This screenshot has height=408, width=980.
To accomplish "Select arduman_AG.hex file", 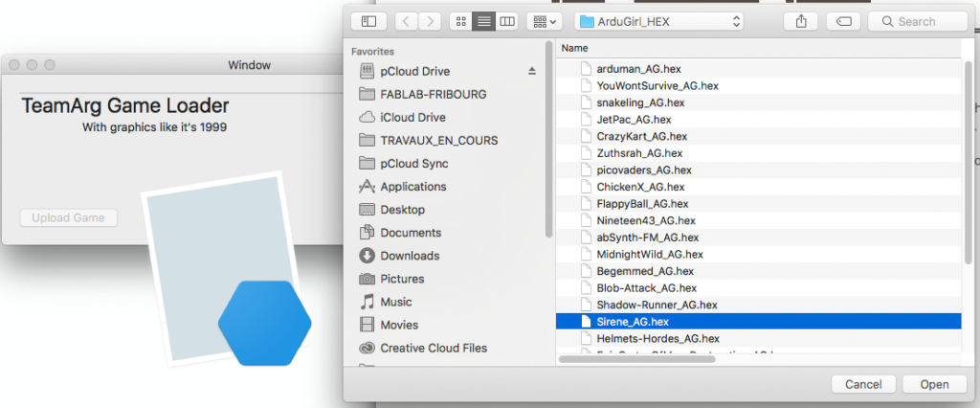I will 758,69.
